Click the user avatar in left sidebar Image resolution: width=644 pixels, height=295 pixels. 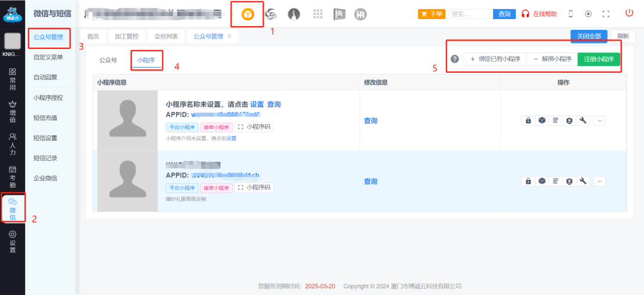point(13,42)
